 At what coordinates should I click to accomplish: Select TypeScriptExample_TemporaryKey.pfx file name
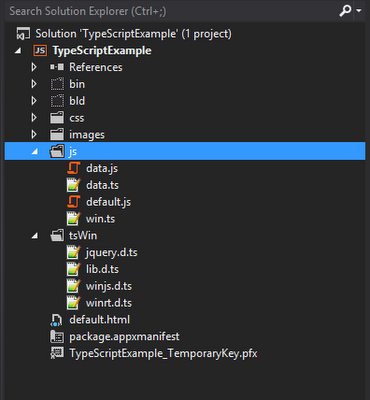tap(163, 353)
